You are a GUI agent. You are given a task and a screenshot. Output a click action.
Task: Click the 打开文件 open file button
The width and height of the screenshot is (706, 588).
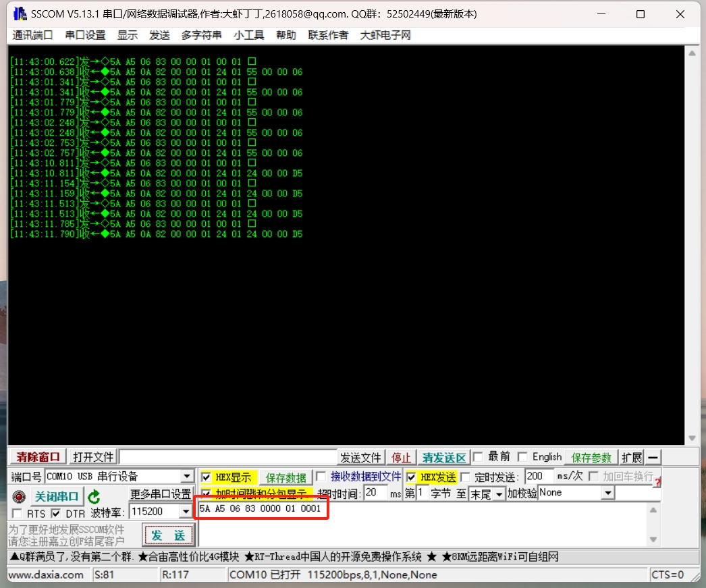click(93, 457)
